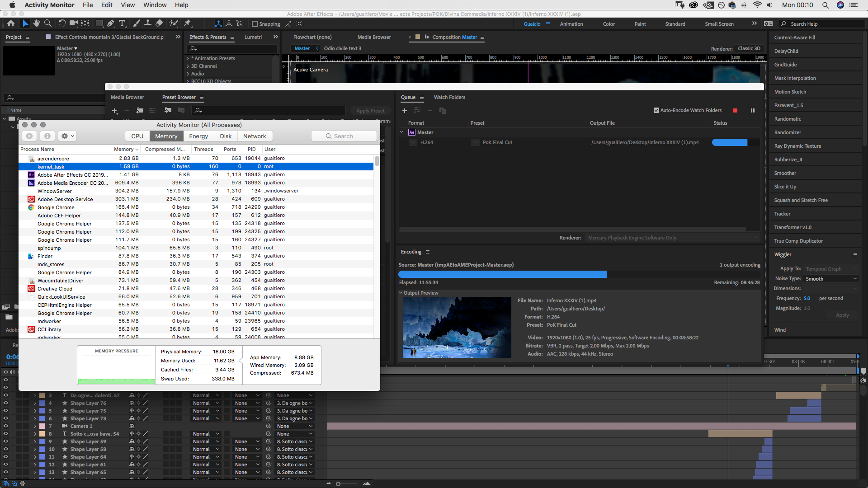Select the Rectangle shape tool

click(99, 23)
